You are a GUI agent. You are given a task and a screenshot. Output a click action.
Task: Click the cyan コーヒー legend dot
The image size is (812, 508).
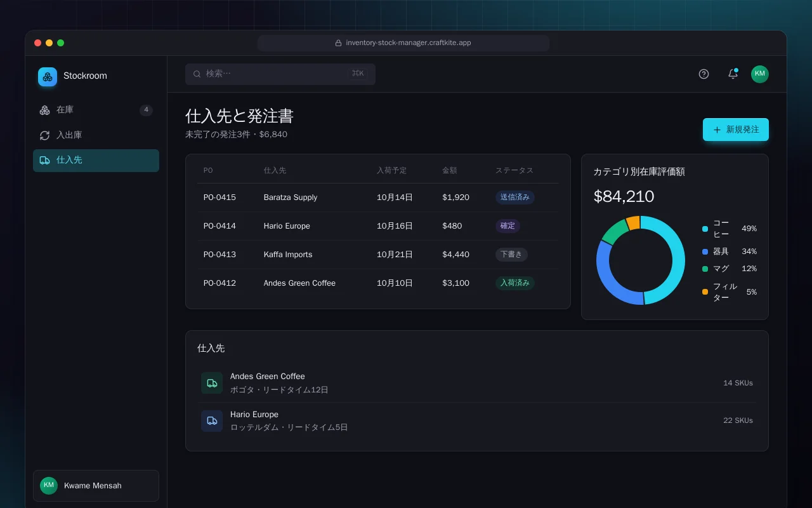(705, 229)
